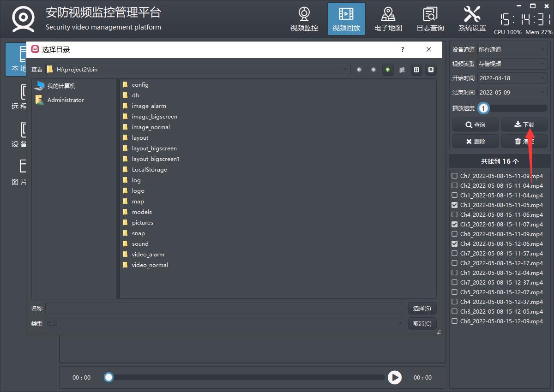This screenshot has height=392, width=554.
Task: Click the 选择(S) button
Action: tap(422, 308)
